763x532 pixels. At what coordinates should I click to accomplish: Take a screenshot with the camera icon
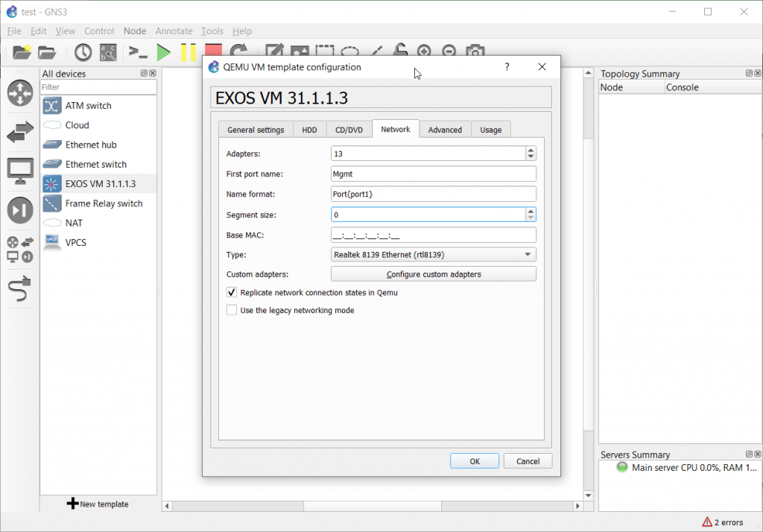pos(475,50)
